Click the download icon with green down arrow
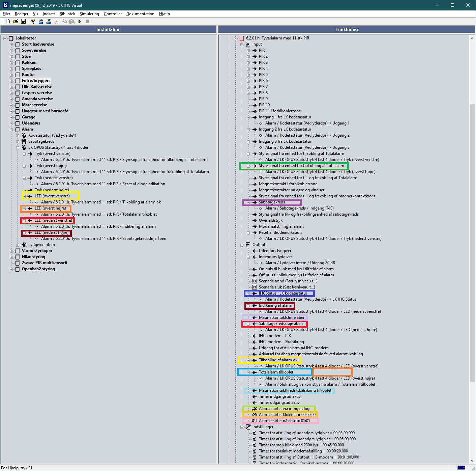Screen dimensions: 476x471 [x=49, y=21]
